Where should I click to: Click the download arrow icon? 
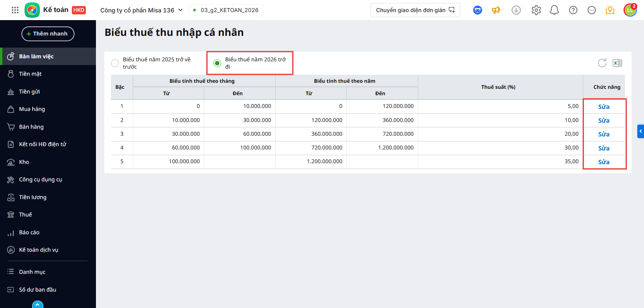tap(516, 10)
